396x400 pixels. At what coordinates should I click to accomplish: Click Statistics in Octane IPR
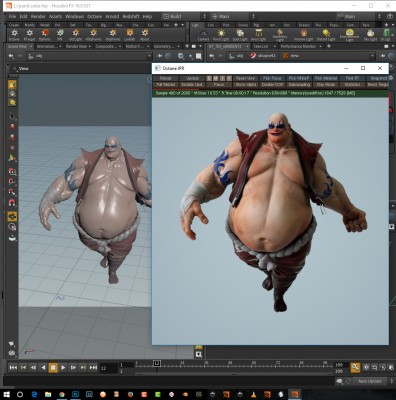pyautogui.click(x=352, y=85)
